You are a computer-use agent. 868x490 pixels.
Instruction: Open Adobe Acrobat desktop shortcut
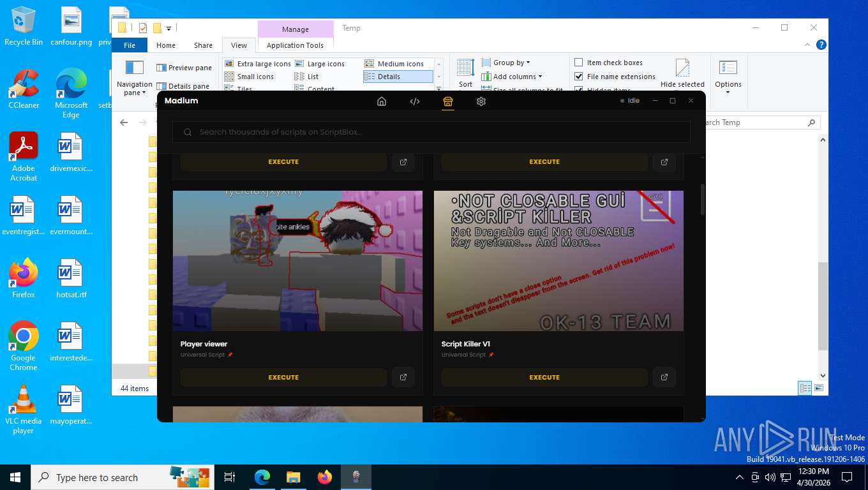(24, 157)
